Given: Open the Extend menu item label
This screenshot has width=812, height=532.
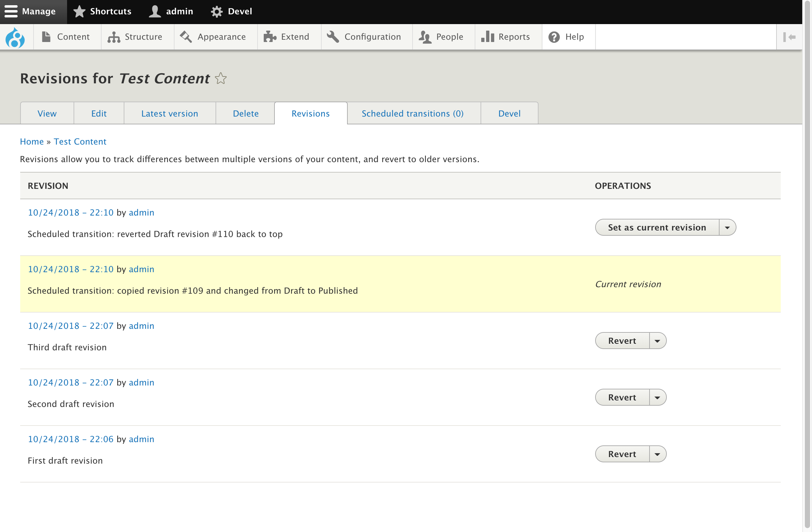Looking at the screenshot, I should tap(295, 37).
